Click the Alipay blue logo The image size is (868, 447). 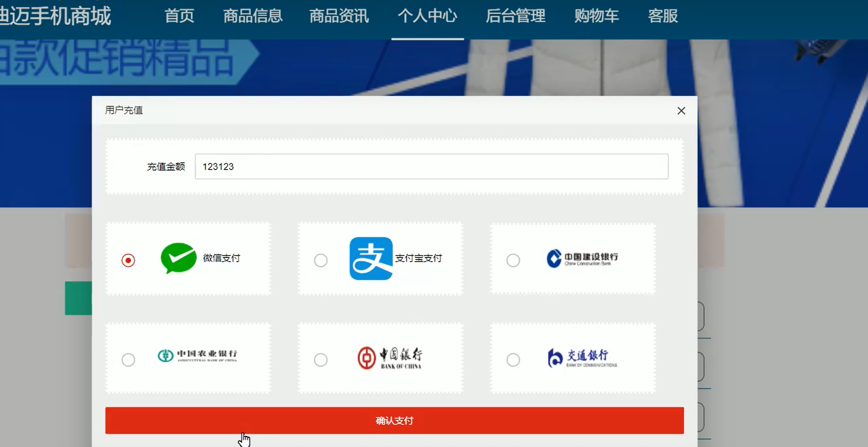pos(371,259)
